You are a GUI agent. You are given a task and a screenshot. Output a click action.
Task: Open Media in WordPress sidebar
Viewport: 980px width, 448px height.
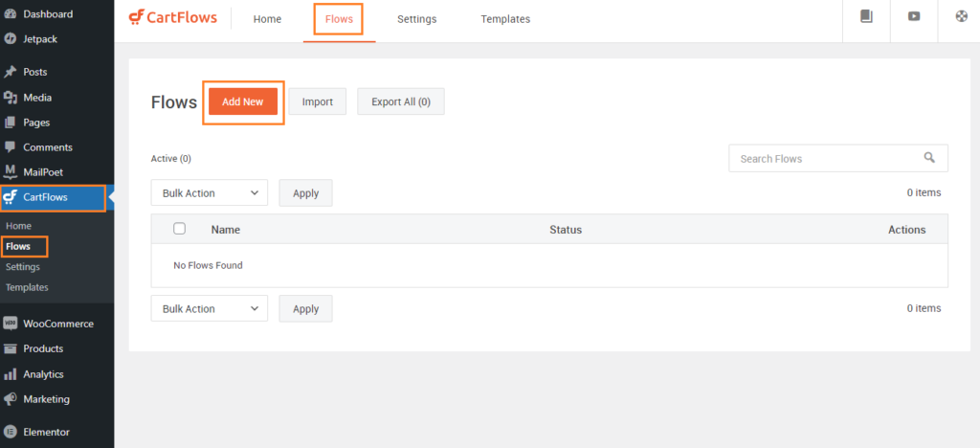click(37, 98)
